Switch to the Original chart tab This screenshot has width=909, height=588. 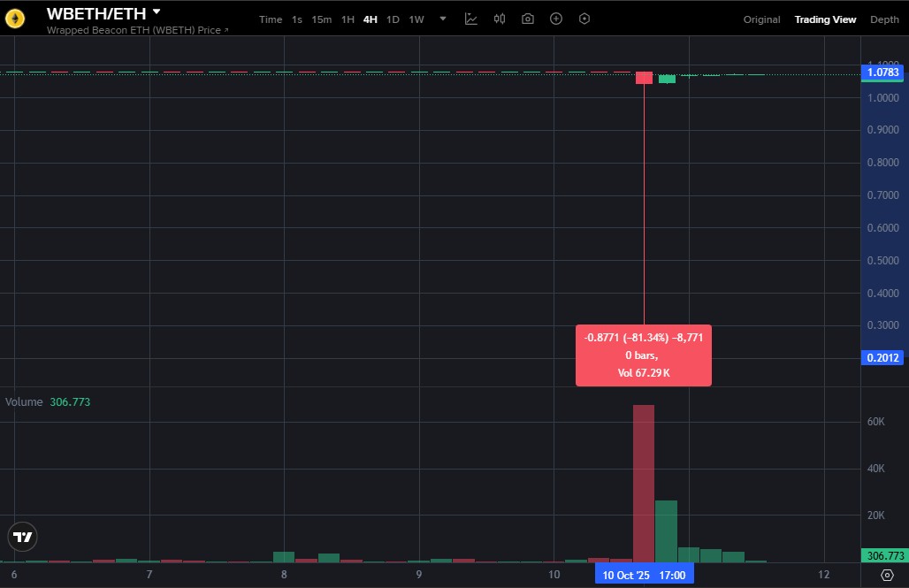point(761,19)
